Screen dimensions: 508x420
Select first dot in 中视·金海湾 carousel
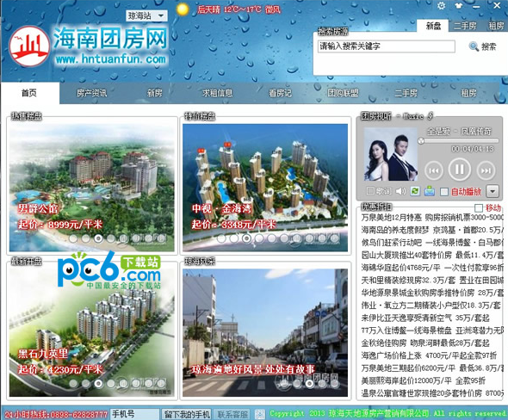click(221, 238)
